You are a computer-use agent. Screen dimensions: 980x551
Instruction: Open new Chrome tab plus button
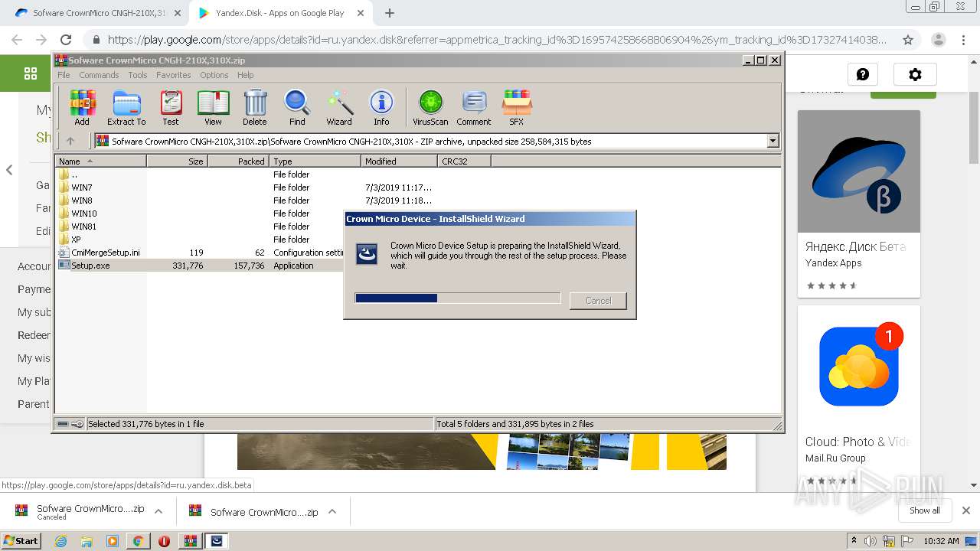390,13
